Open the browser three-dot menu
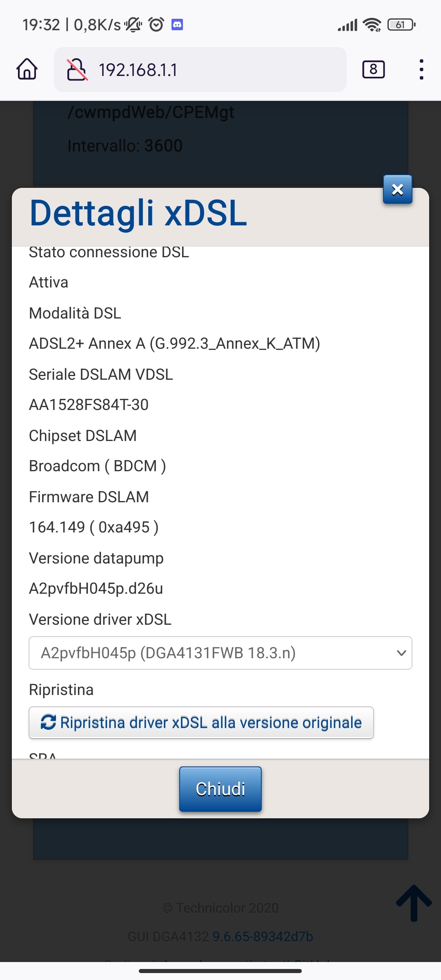This screenshot has width=441, height=980. point(421,69)
